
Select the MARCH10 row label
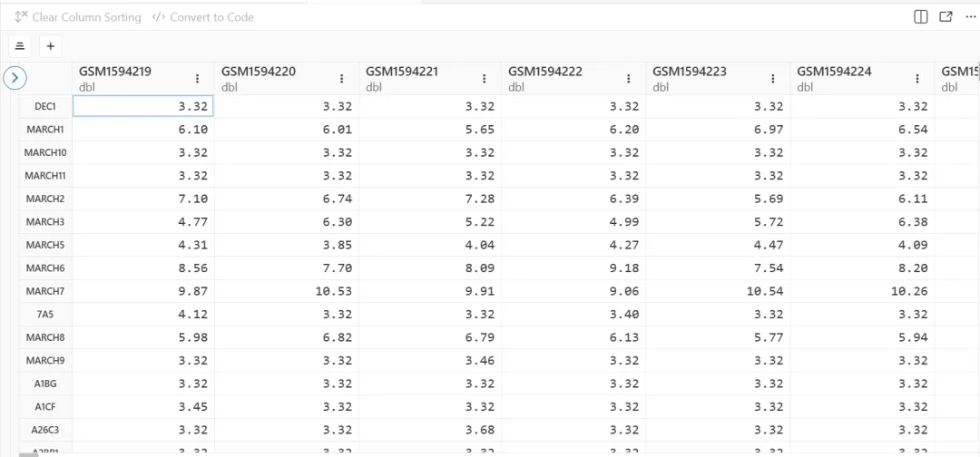[45, 153]
